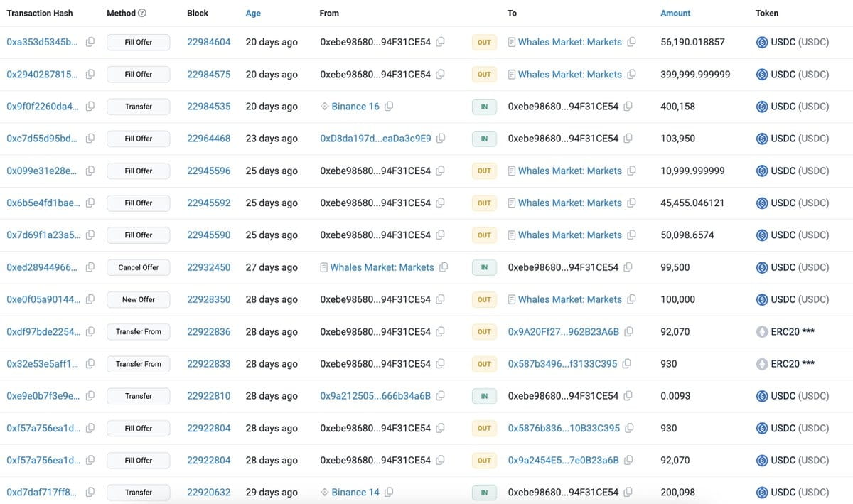
Task: Open Whales Market: Markets sender in Cancel Offer row
Action: [x=382, y=267]
